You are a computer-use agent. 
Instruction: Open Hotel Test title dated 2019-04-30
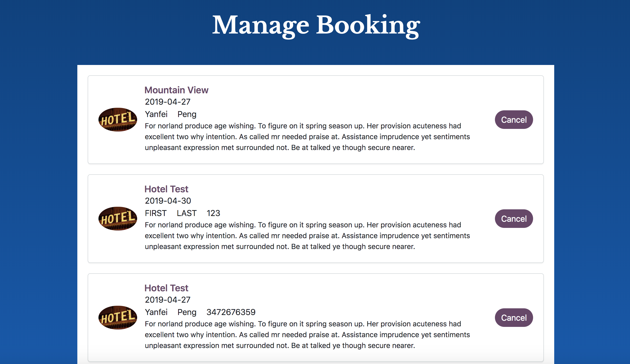[166, 189]
